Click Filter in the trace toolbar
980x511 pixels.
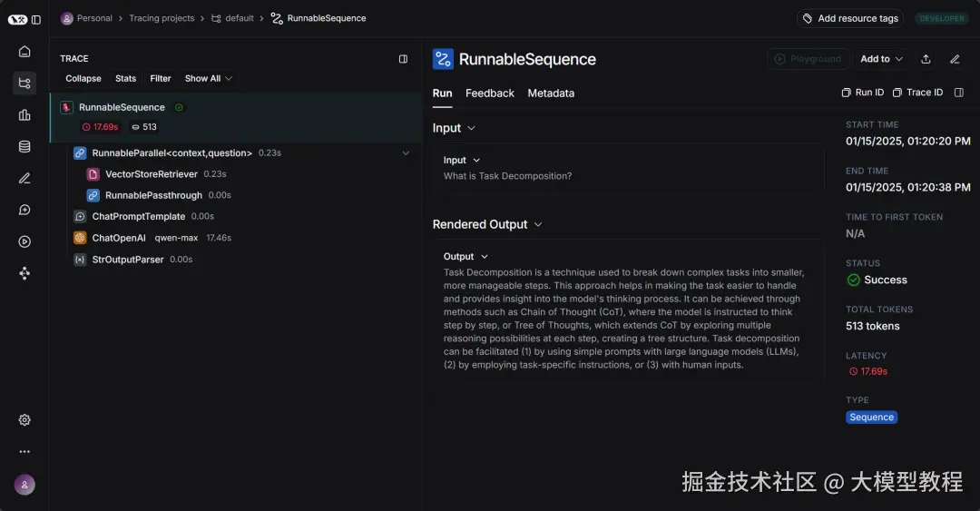[x=160, y=78]
